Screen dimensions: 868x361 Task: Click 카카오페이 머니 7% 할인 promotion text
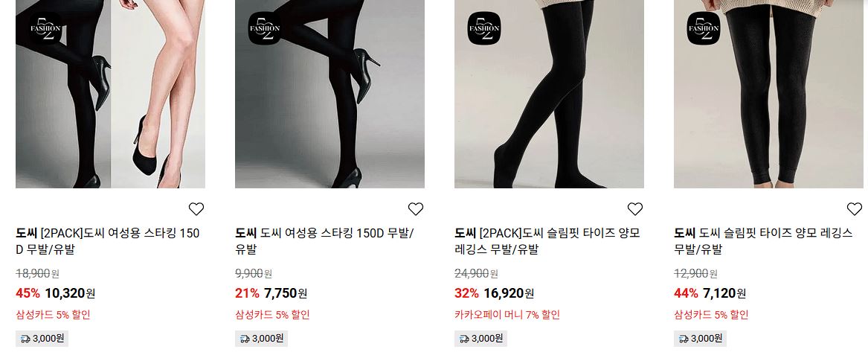click(x=507, y=315)
